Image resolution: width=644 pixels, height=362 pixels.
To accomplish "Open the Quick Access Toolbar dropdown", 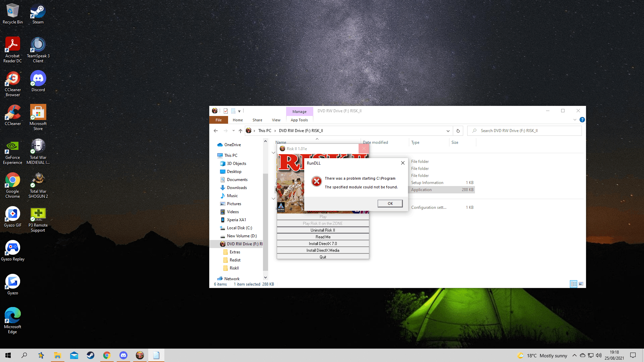I will (x=239, y=111).
